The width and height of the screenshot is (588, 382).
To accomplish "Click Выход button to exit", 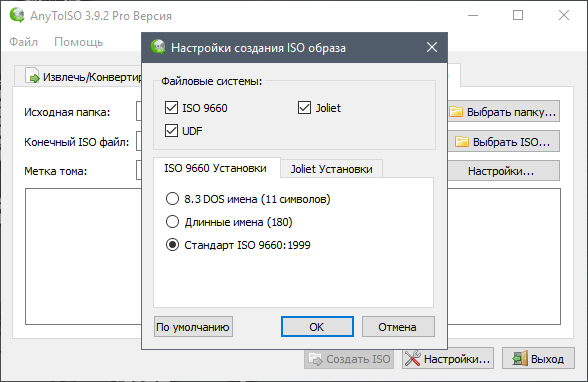I will pos(538,359).
